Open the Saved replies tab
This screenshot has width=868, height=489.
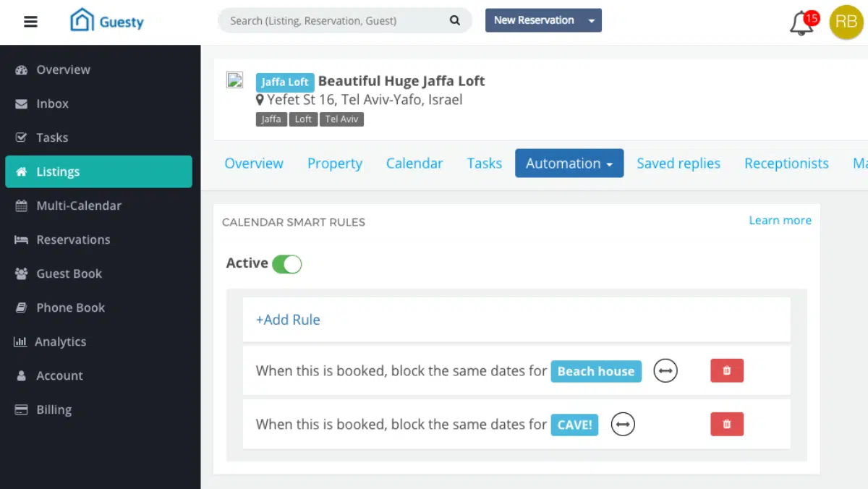point(678,163)
